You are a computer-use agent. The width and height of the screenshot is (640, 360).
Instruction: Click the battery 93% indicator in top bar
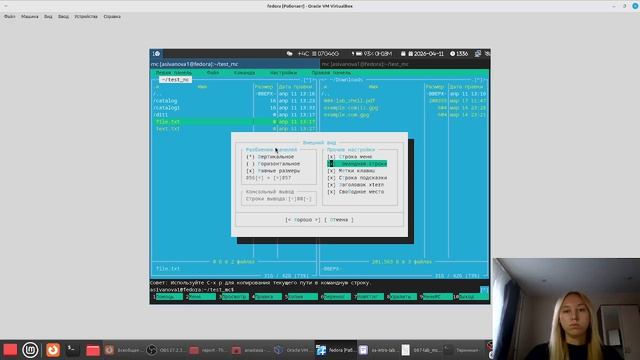click(x=373, y=53)
